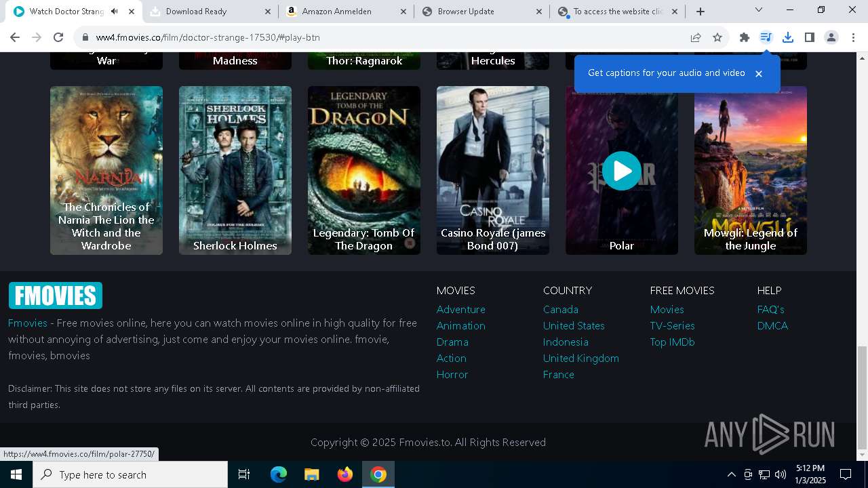868x488 pixels.
Task: Launch Firefox from the taskbar
Action: click(345, 474)
